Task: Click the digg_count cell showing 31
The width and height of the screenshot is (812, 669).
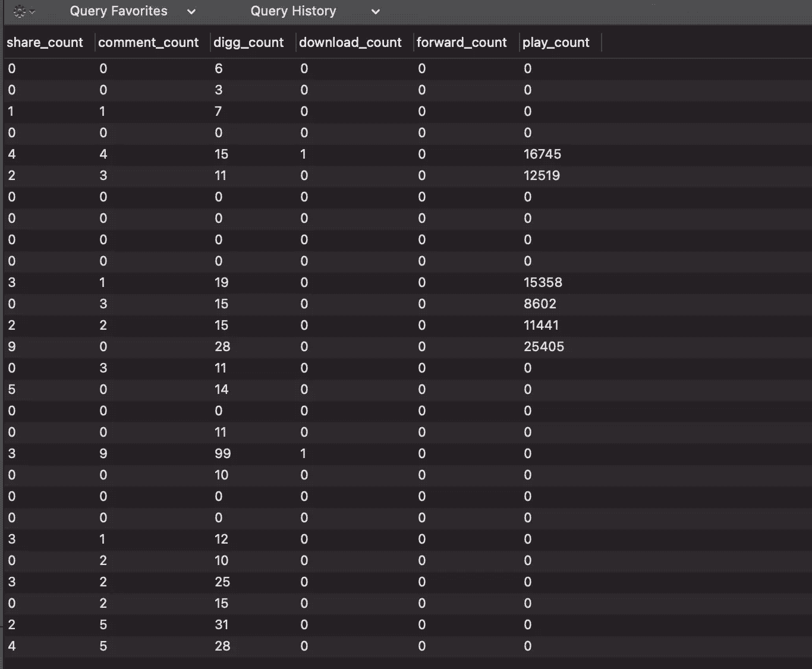Action: [x=221, y=625]
